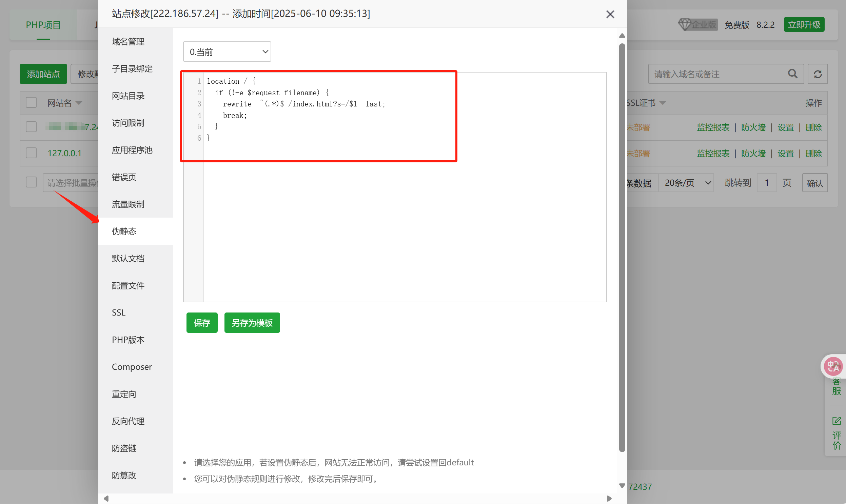Open the SSL证书 column sort dropdown

(663, 103)
